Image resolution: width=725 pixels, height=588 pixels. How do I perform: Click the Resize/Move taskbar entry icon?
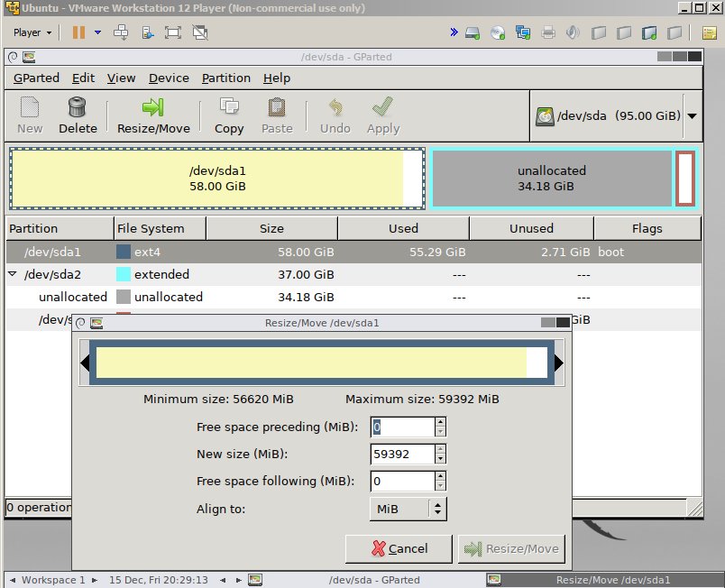[494, 580]
